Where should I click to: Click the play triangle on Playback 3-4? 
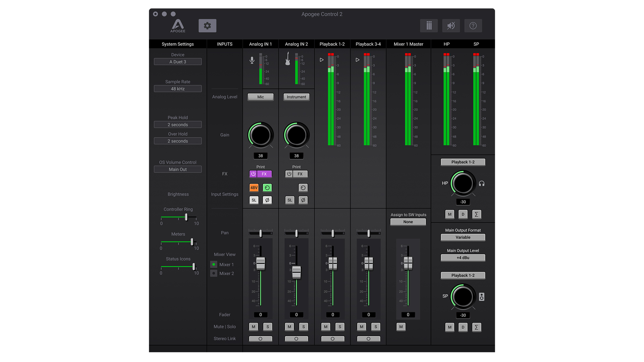(357, 60)
